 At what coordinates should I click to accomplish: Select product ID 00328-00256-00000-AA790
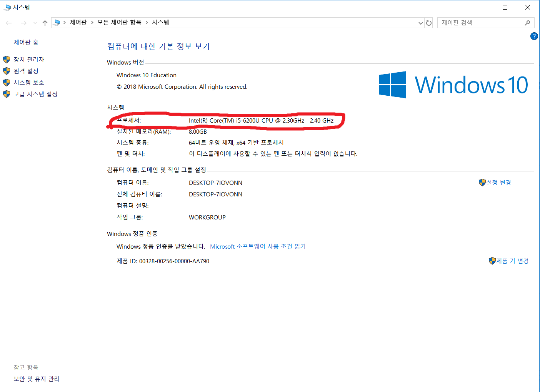[x=174, y=261]
